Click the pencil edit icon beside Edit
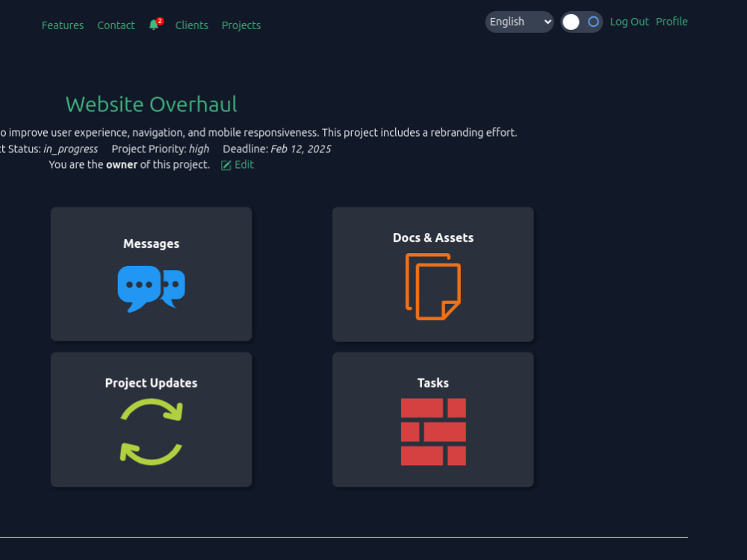 (x=226, y=165)
